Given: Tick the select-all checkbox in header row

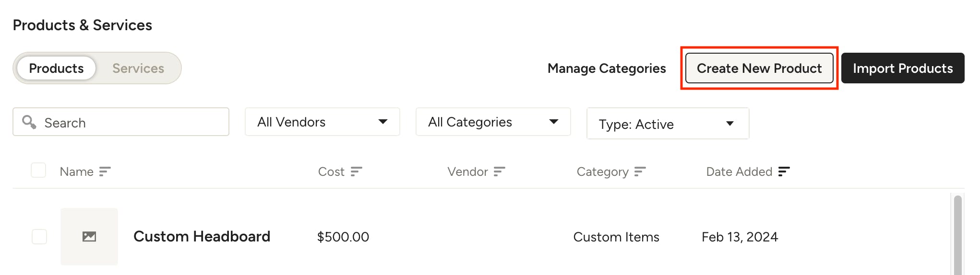Looking at the screenshot, I should (38, 170).
